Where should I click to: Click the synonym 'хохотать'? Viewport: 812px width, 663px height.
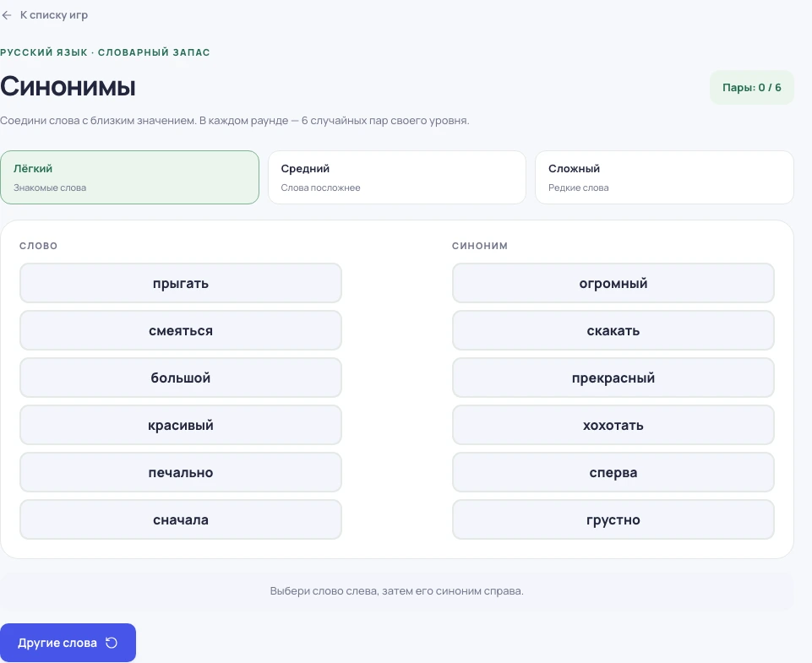click(x=613, y=425)
